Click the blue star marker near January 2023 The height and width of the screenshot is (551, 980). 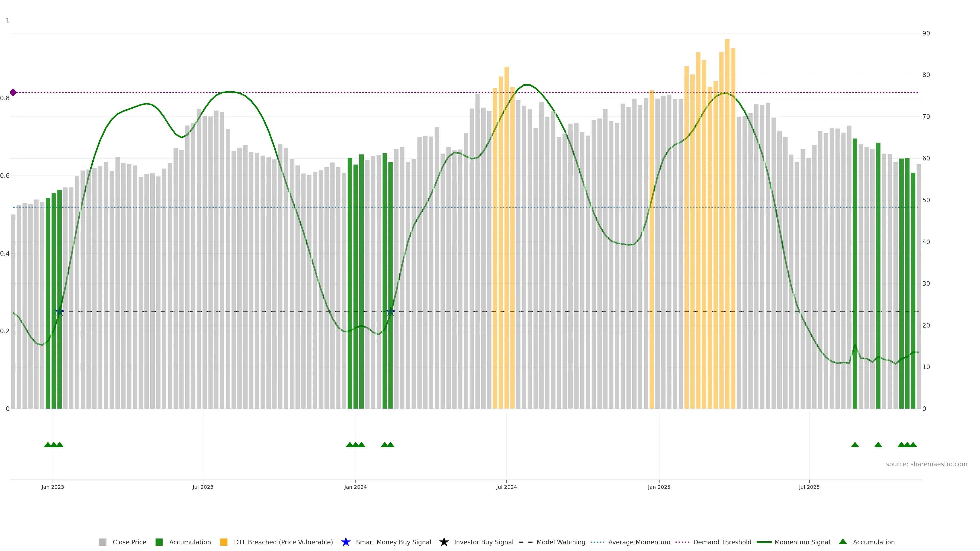(59, 312)
